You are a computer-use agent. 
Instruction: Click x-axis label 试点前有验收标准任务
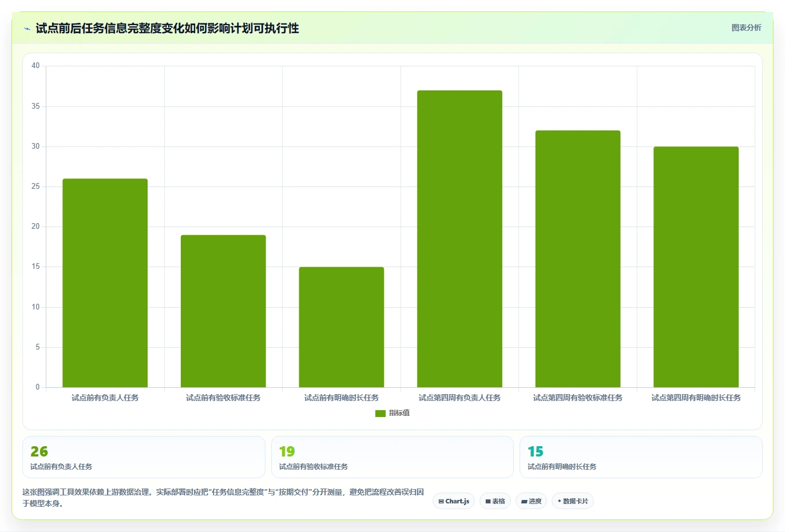[x=223, y=398]
